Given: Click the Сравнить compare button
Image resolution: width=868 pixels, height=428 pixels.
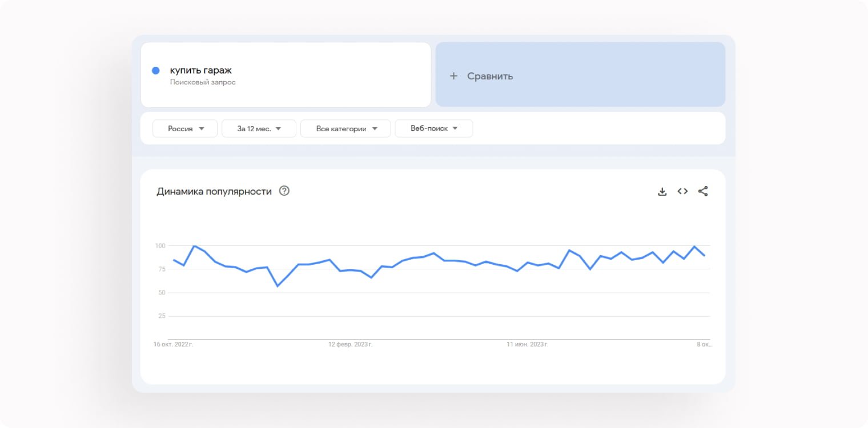Looking at the screenshot, I should [x=490, y=76].
